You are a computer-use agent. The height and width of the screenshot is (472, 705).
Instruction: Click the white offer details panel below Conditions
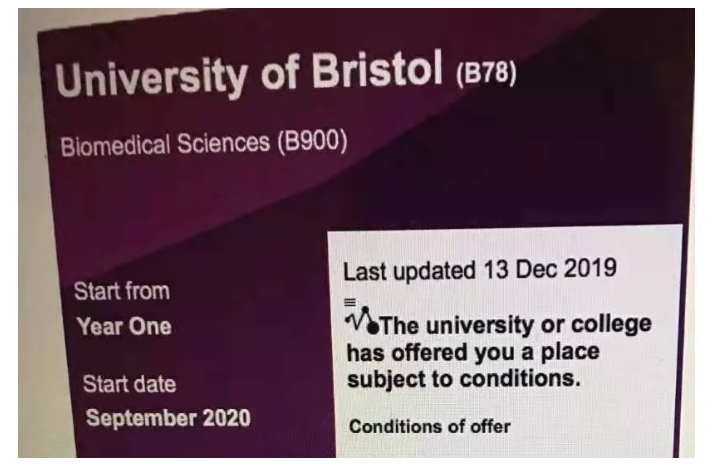[500, 450]
